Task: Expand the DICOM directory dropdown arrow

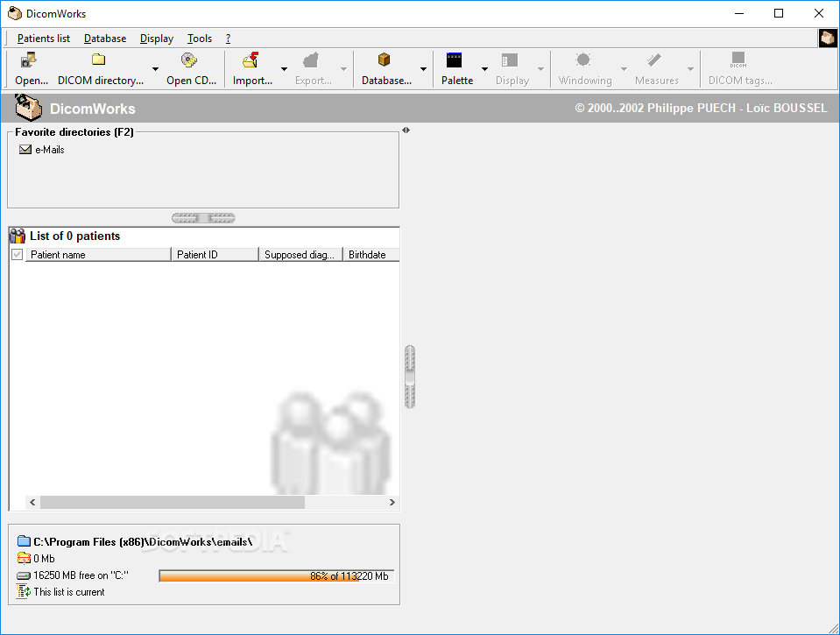Action: [x=155, y=69]
